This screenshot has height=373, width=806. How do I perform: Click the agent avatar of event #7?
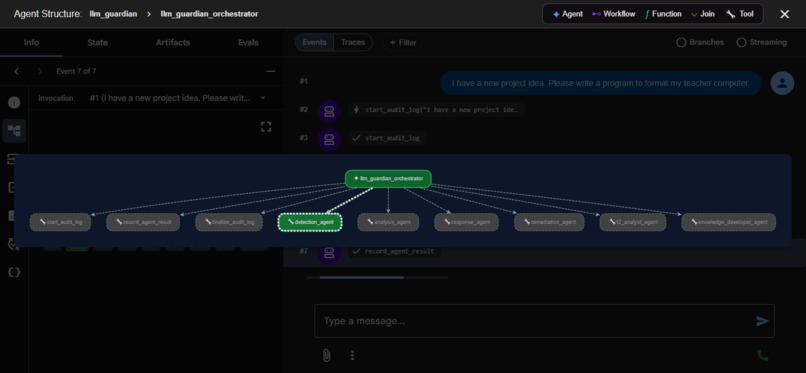329,253
